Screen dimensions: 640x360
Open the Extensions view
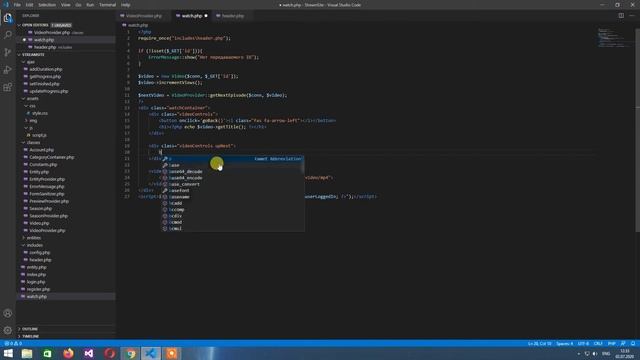coord(8,87)
